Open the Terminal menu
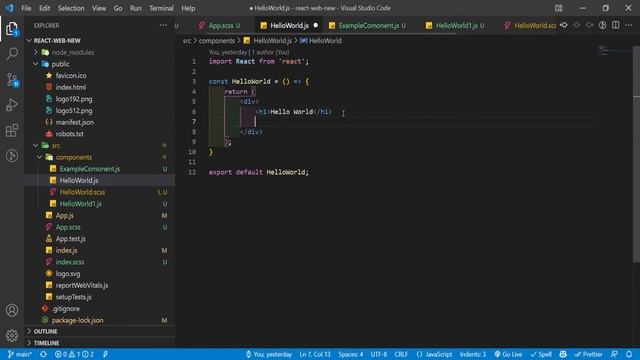 (161, 8)
